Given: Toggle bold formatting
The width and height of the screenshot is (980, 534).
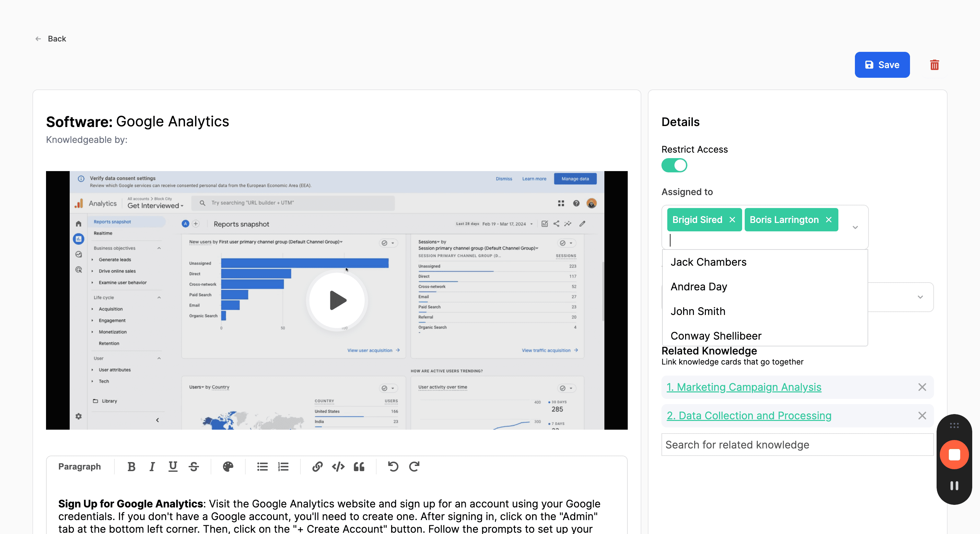Looking at the screenshot, I should pos(131,467).
